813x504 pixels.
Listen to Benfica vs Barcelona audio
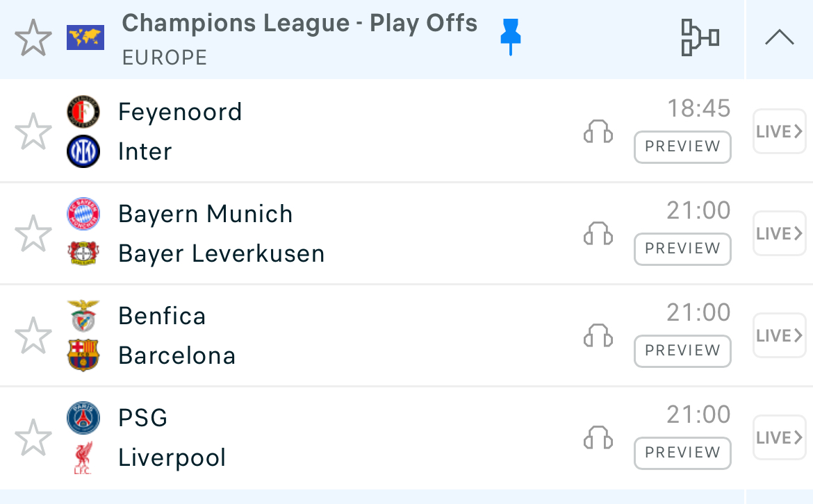(x=598, y=335)
